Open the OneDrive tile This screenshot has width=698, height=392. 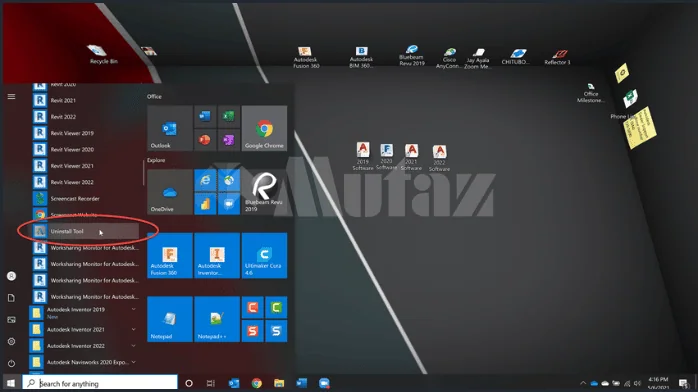click(170, 192)
